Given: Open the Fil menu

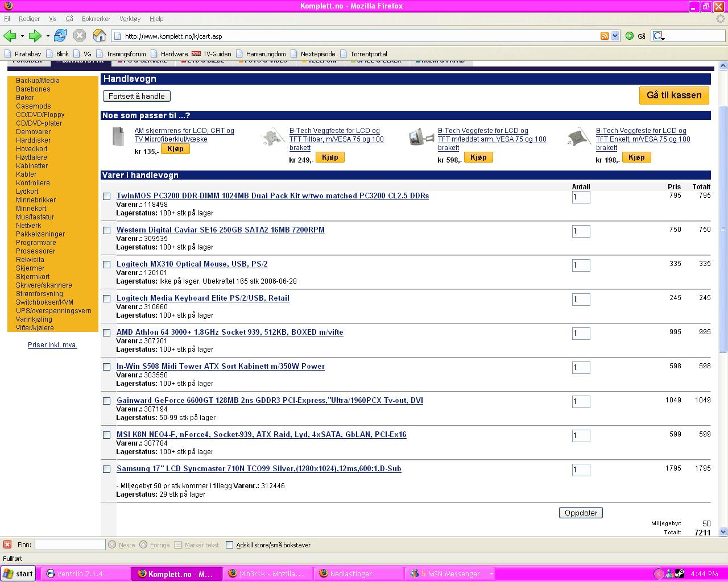Looking at the screenshot, I should pyautogui.click(x=7, y=19).
